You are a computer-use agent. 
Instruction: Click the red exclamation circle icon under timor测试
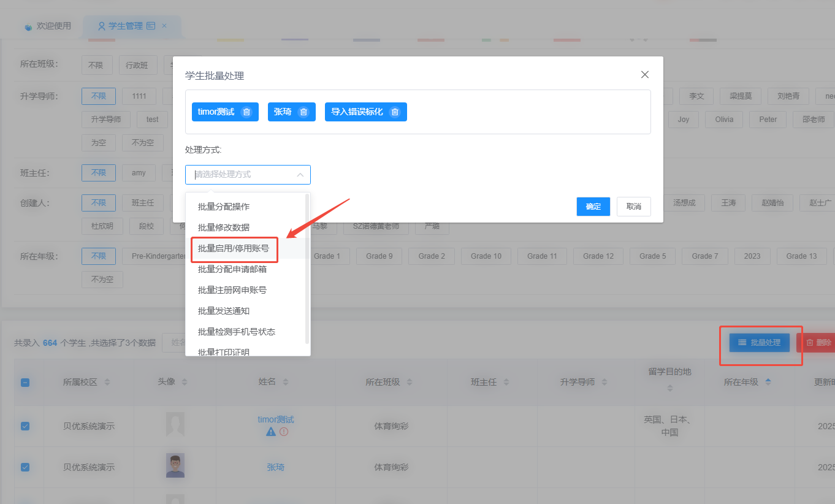(284, 432)
